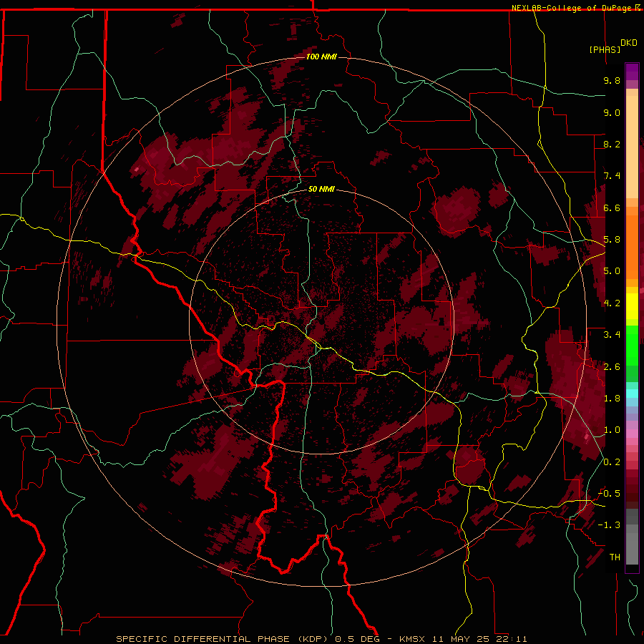Click the 2.6 scale value
Screen dimensions: 644x644
(612, 366)
